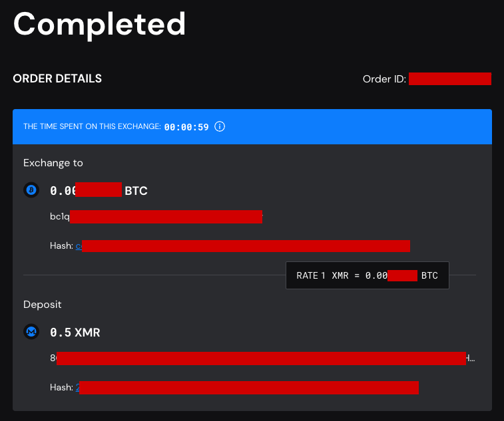Open the XMR deposit hash link
Image resolution: width=504 pixels, height=421 pixels.
[x=247, y=388]
